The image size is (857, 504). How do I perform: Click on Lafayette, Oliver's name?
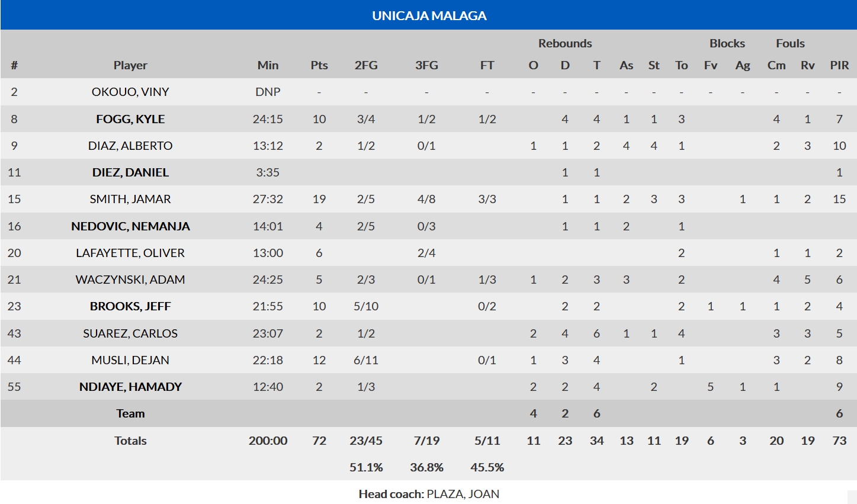130,253
